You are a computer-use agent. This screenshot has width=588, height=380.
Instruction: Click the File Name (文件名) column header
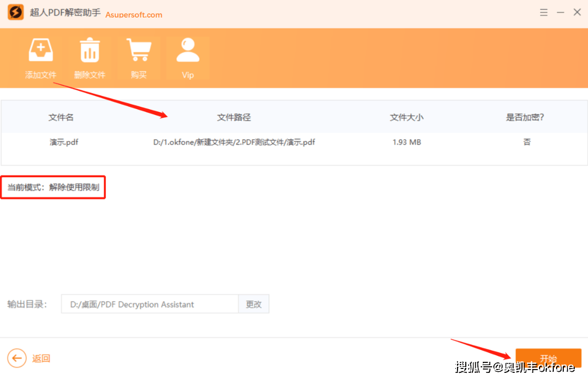(61, 117)
